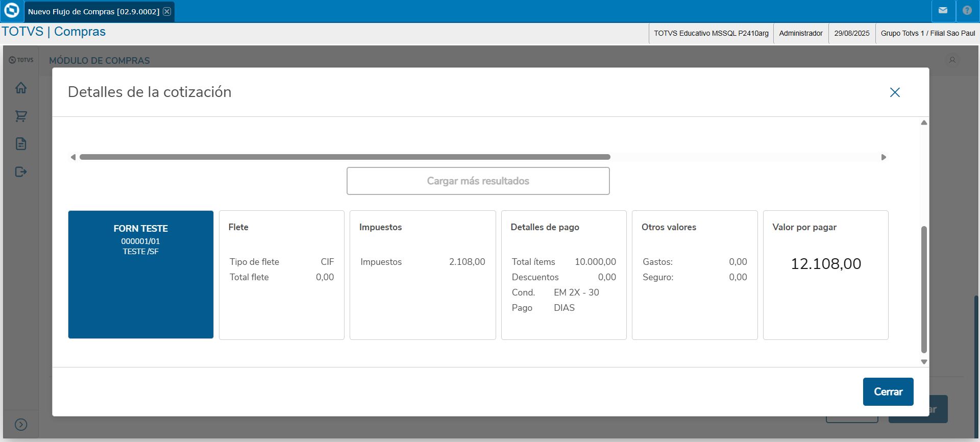
Task: Click the Otros valores heading
Action: 669,227
